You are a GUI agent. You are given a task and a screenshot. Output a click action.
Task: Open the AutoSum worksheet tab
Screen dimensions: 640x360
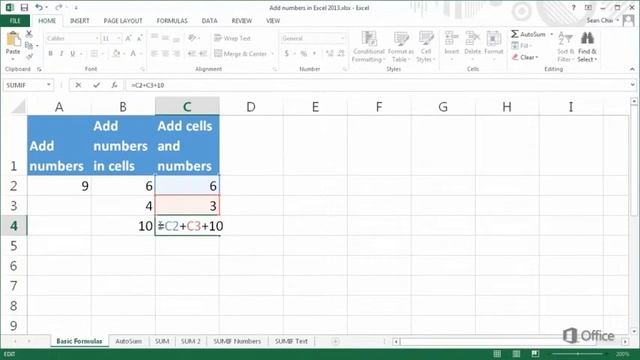point(129,341)
